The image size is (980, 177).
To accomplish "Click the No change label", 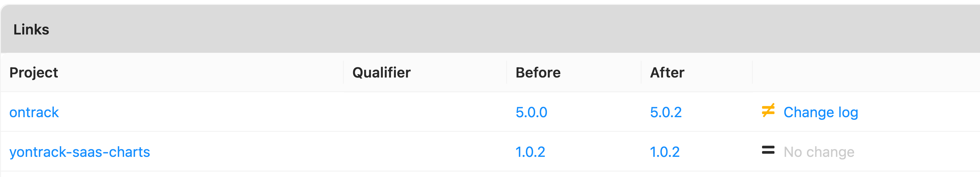I will (819, 152).
